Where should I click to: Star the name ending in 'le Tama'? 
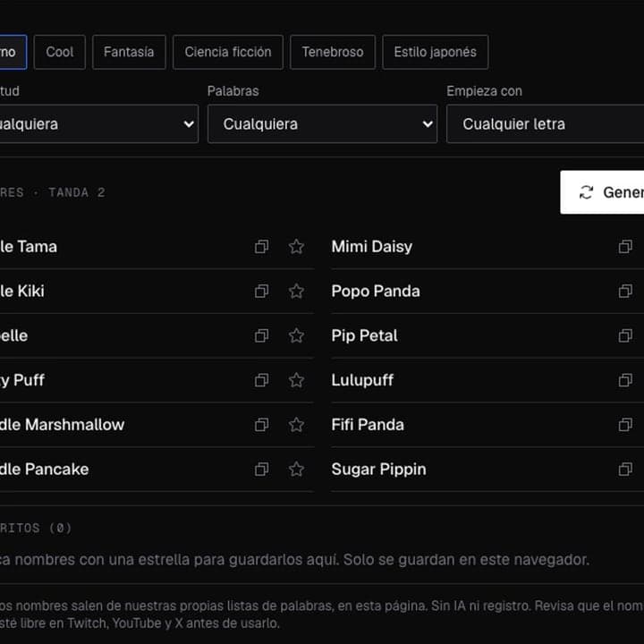[296, 247]
